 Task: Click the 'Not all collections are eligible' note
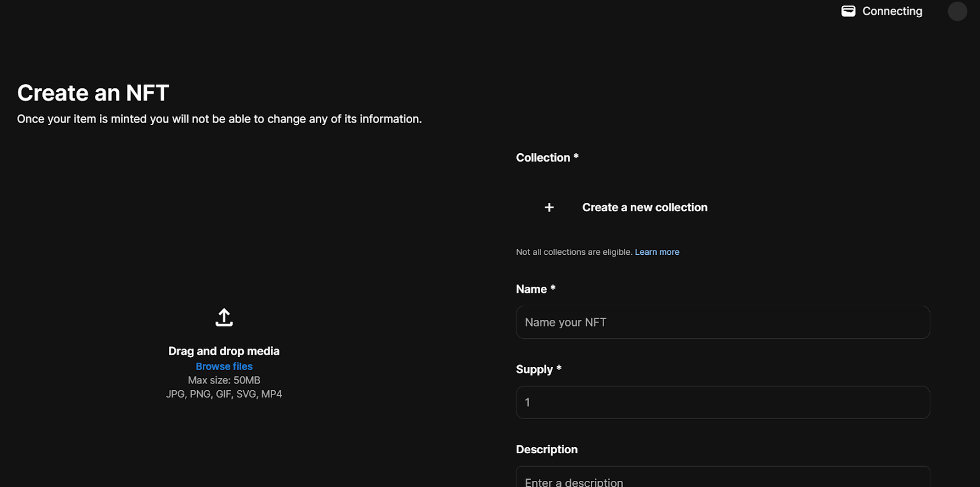574,252
